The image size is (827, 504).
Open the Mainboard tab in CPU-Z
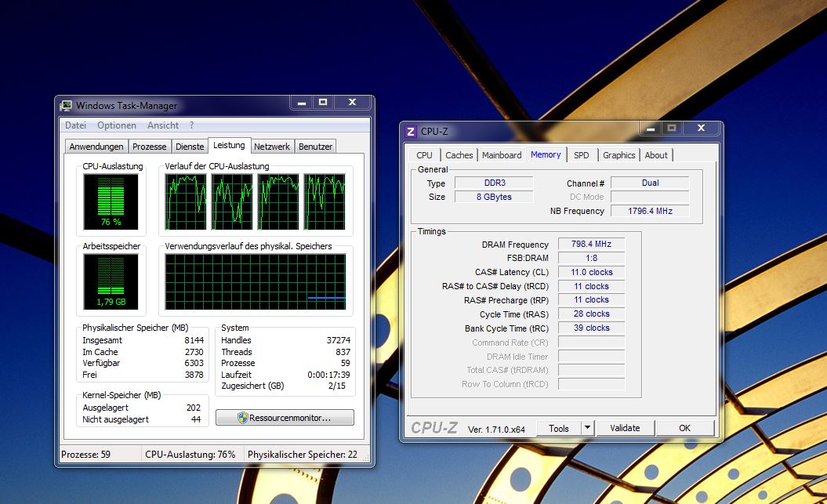click(x=502, y=155)
